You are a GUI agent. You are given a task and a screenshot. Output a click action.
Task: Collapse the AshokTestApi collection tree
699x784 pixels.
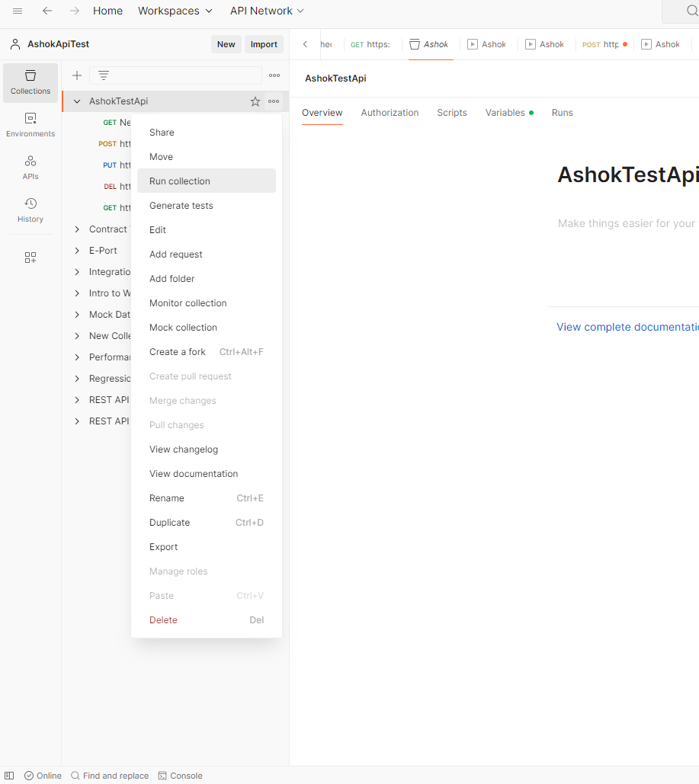[77, 101]
